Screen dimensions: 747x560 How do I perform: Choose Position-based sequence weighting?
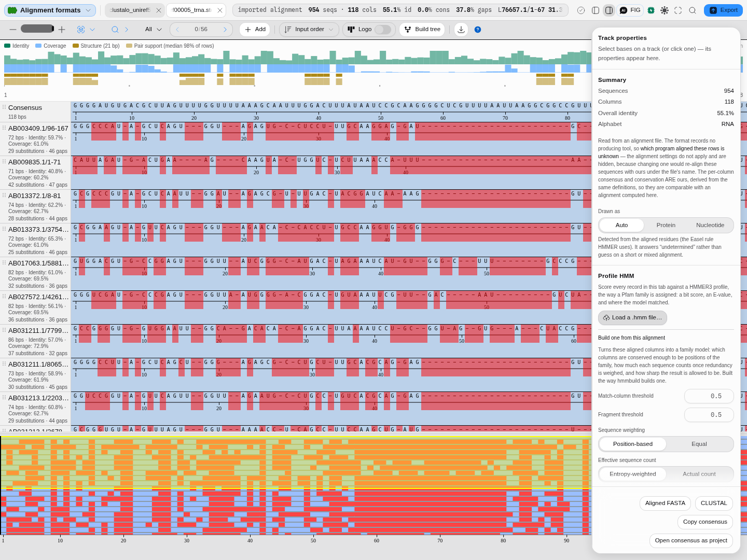[x=633, y=444]
